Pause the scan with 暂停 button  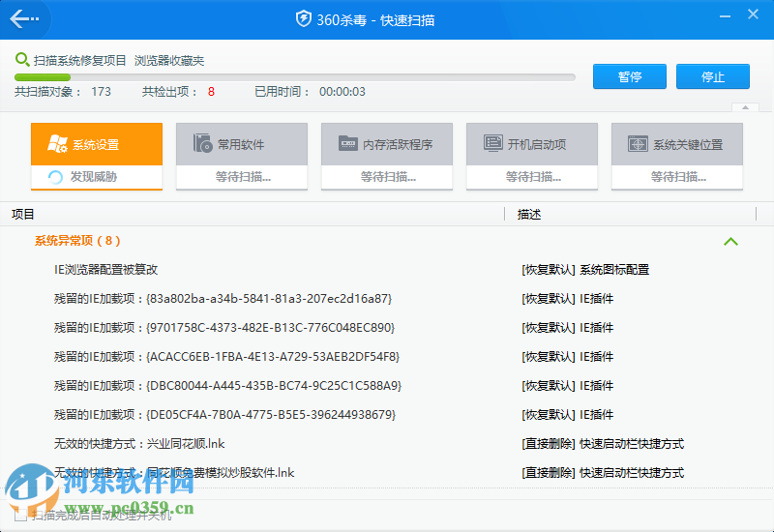pyautogui.click(x=630, y=76)
